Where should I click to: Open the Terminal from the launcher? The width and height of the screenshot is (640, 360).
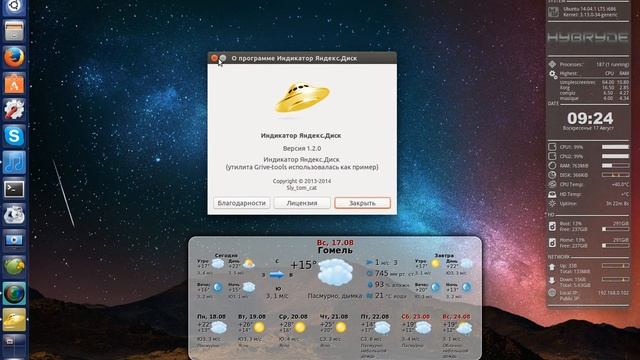[14, 189]
